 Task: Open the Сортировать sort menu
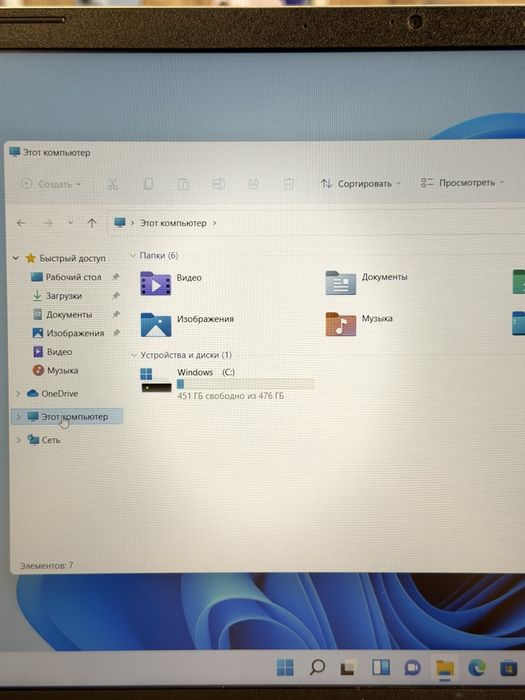[360, 183]
